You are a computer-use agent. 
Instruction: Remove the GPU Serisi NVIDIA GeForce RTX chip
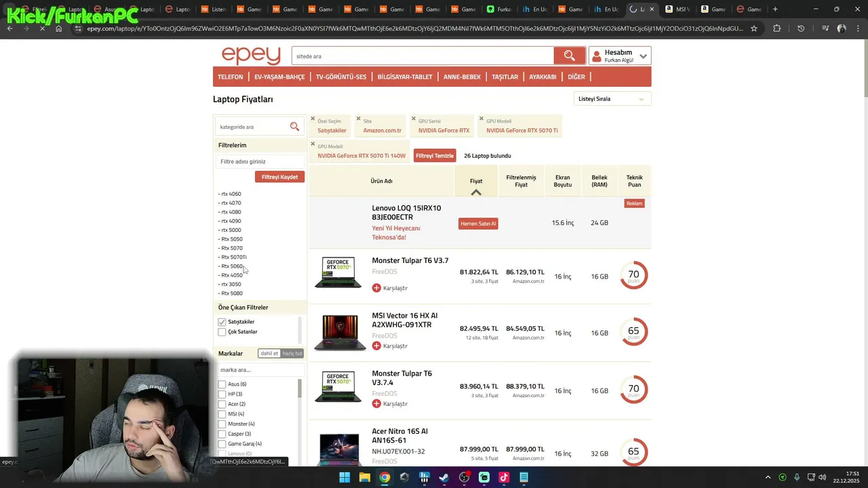pos(413,119)
